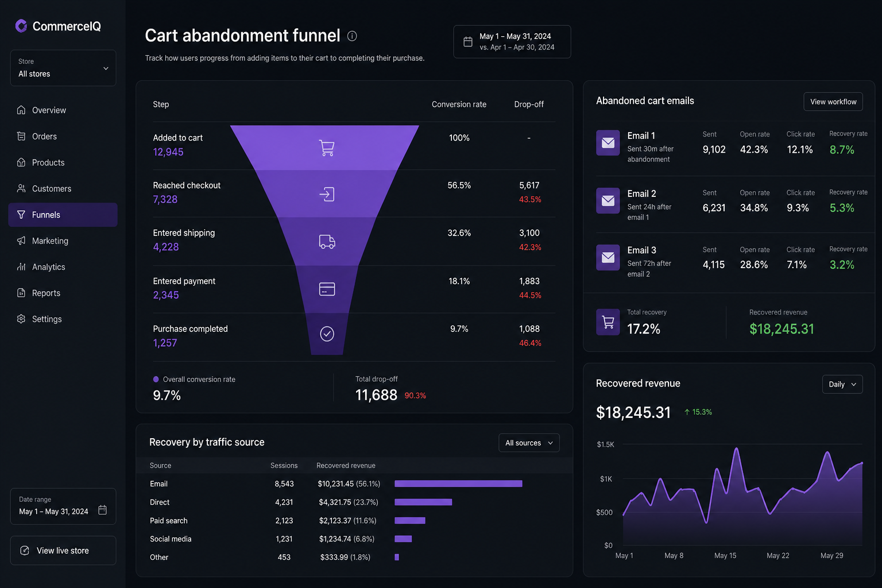Viewport: 882px width, 588px height.
Task: Click the View live store button
Action: [x=63, y=551]
